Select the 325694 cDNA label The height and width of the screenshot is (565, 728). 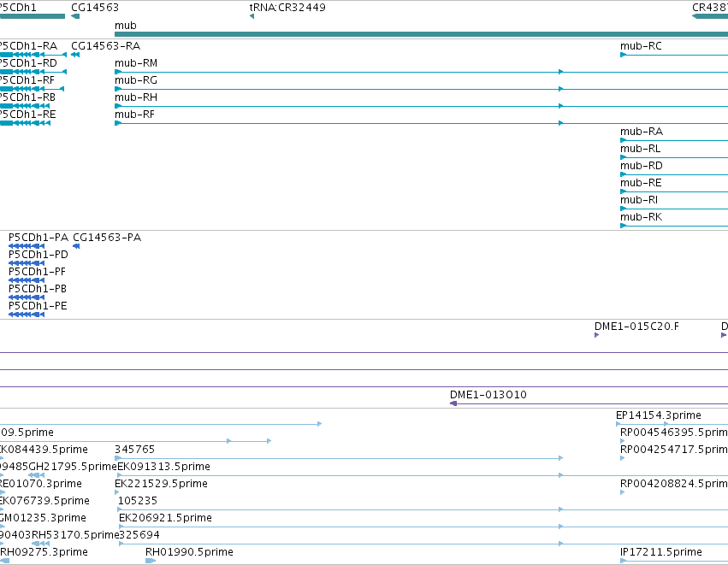click(139, 535)
